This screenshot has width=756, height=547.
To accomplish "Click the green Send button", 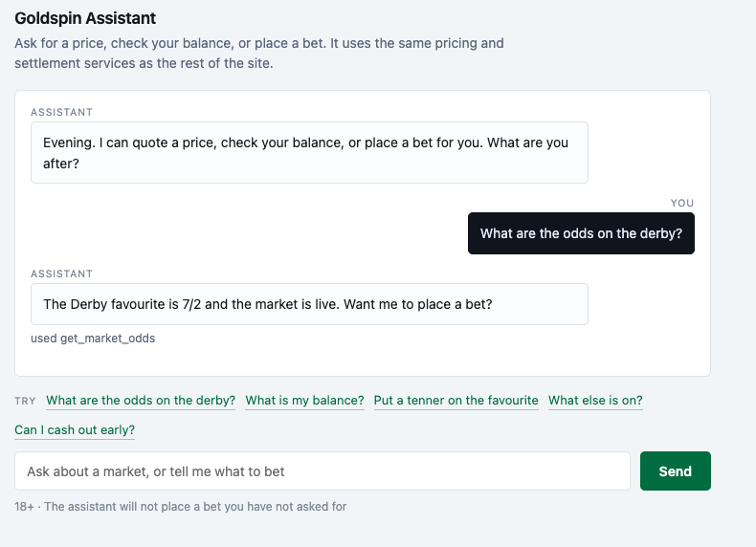I will point(675,470).
